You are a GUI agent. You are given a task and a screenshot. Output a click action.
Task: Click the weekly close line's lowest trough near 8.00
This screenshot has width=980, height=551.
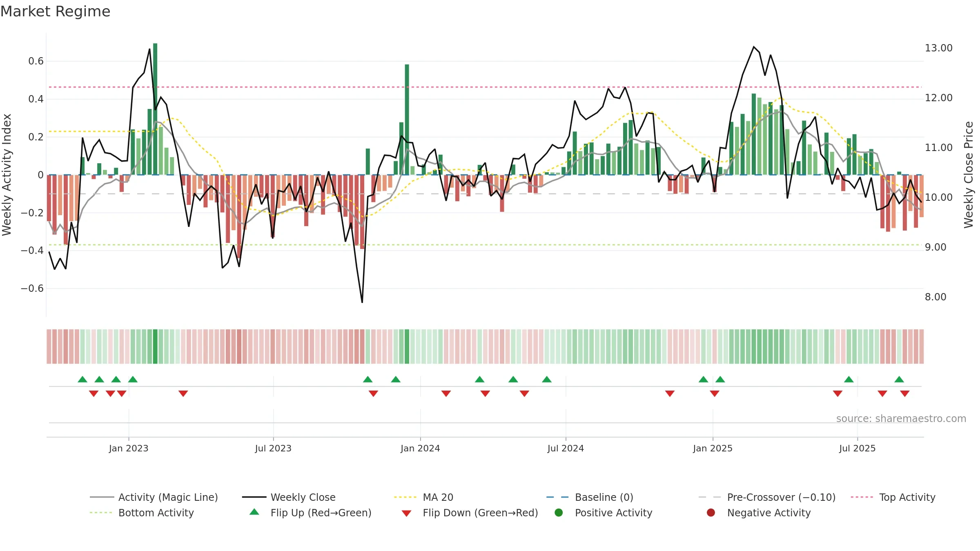point(362,302)
